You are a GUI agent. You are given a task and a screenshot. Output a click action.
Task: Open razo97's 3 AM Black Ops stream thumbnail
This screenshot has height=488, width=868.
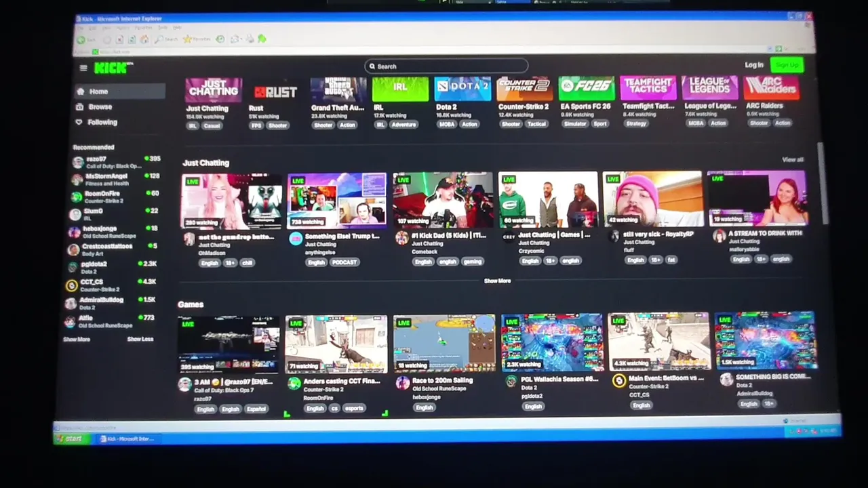(229, 345)
